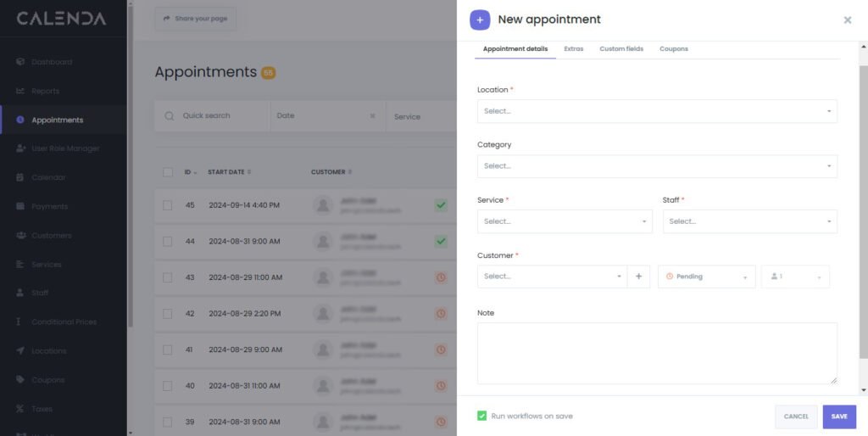Click the Note text area
This screenshot has width=868, height=436.
click(x=657, y=353)
